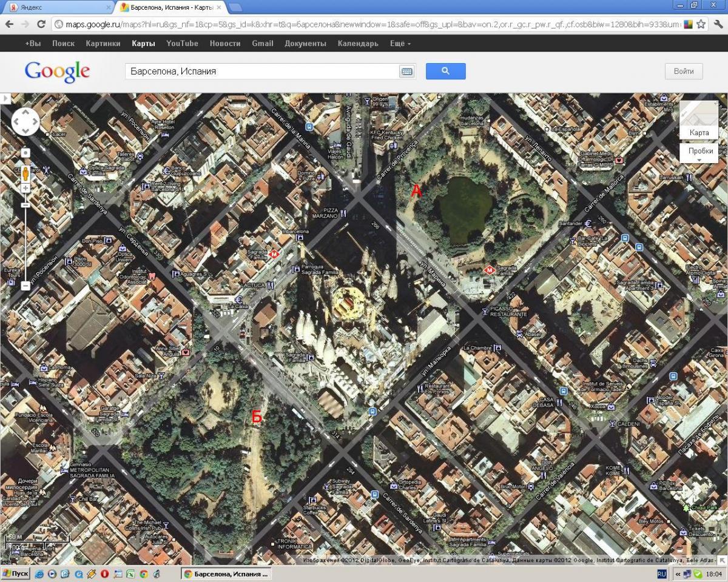Open Документы in the Google bar
This screenshot has height=582, width=728.
pyautogui.click(x=305, y=44)
